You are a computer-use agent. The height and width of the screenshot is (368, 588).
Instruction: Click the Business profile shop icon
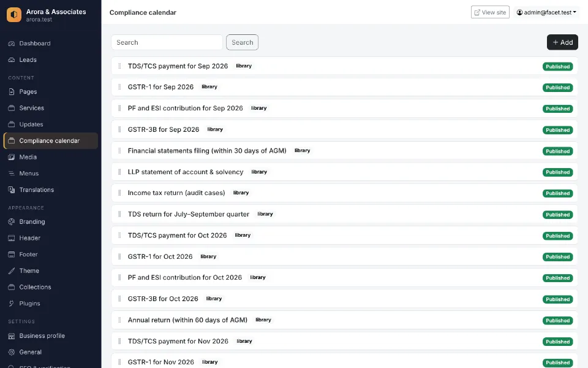(x=12, y=335)
